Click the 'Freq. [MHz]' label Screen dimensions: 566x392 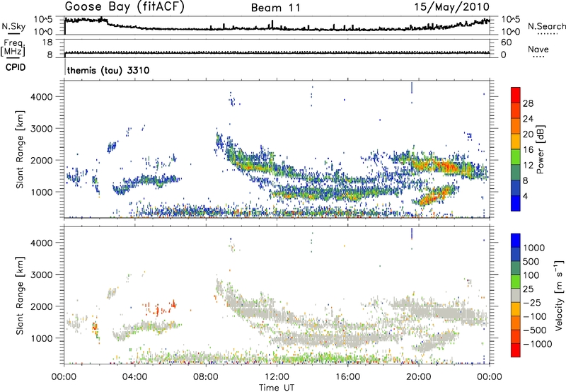point(13,48)
